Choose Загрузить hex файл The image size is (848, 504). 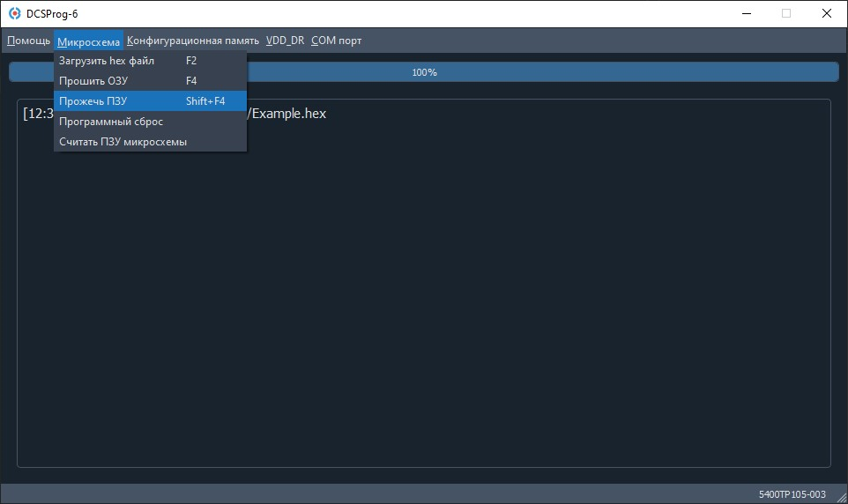[x=151, y=61]
